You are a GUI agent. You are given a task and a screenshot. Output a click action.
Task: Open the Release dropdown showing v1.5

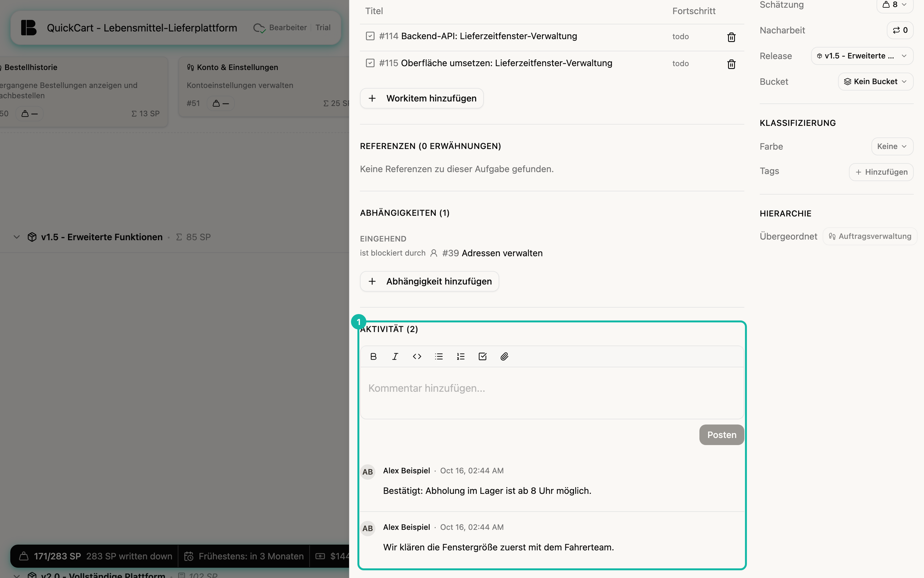pos(862,56)
